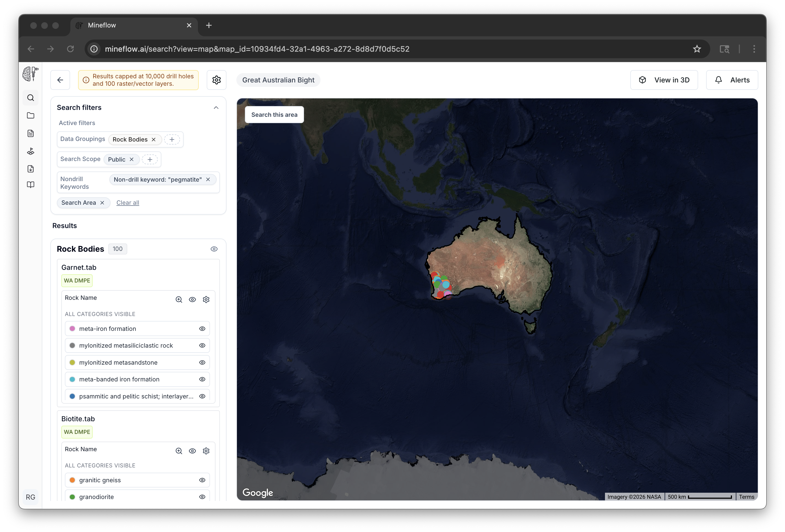
Task: Hide the psammitic and pelitic schist category
Action: [202, 396]
